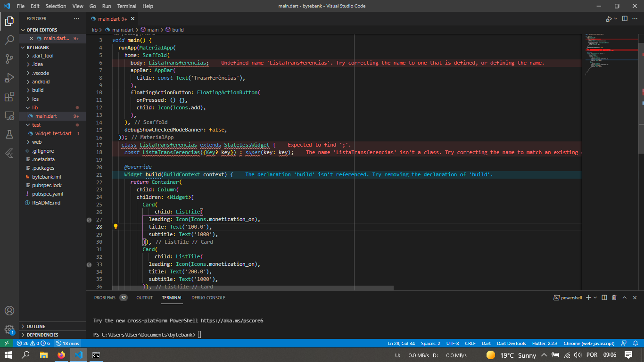This screenshot has height=362, width=644.
Task: Open File Explorer from the Windows taskbar
Action: click(44, 355)
